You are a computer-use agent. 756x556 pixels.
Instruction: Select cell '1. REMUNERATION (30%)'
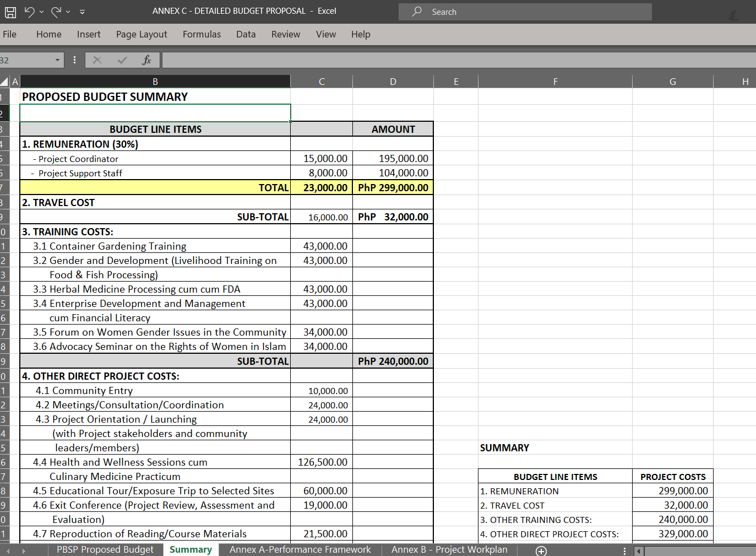(x=155, y=144)
